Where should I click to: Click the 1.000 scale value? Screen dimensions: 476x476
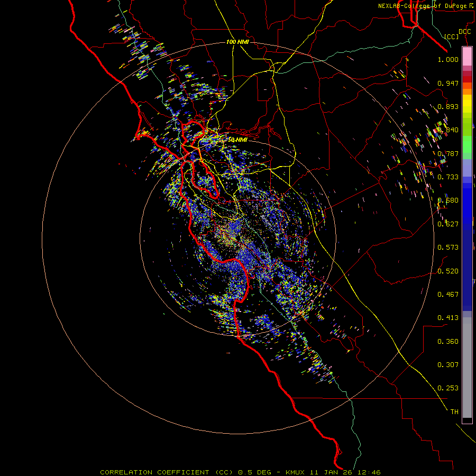click(448, 59)
